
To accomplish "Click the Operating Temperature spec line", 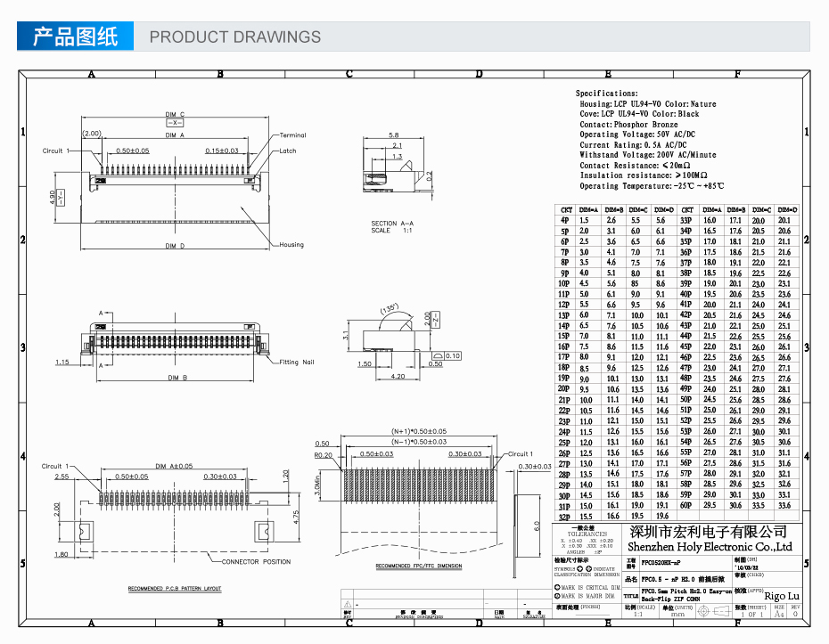I will (652, 186).
